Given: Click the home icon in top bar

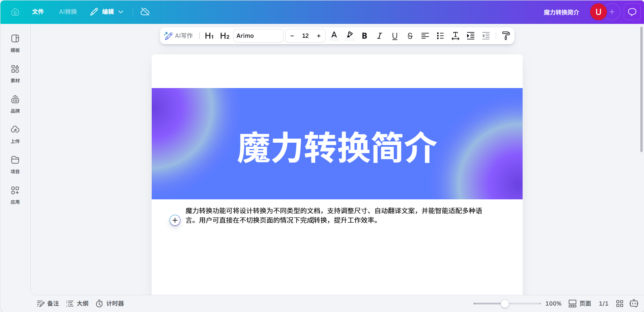Looking at the screenshot, I should 15,12.
